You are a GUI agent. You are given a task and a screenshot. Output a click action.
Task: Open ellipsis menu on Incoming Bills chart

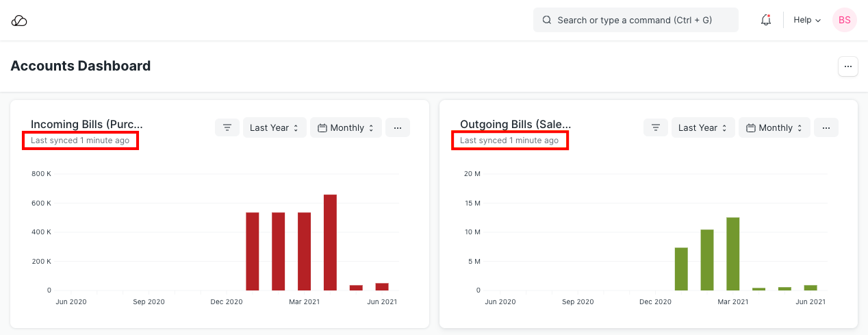click(397, 127)
